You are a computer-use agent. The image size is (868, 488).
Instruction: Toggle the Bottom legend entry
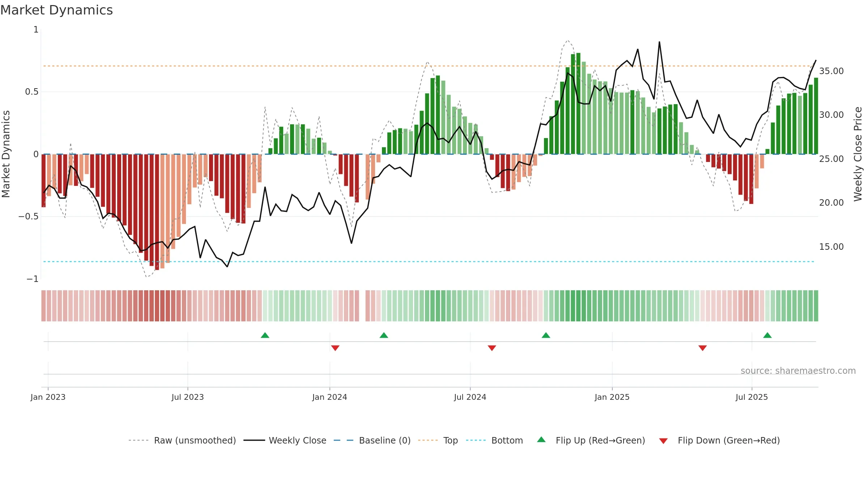(x=494, y=440)
